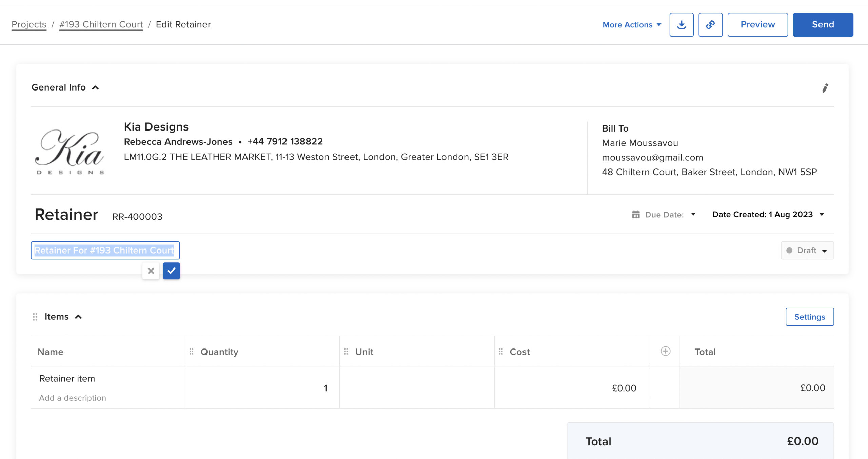This screenshot has height=459, width=868.
Task: Click the plus icon to add column
Action: pos(665,351)
